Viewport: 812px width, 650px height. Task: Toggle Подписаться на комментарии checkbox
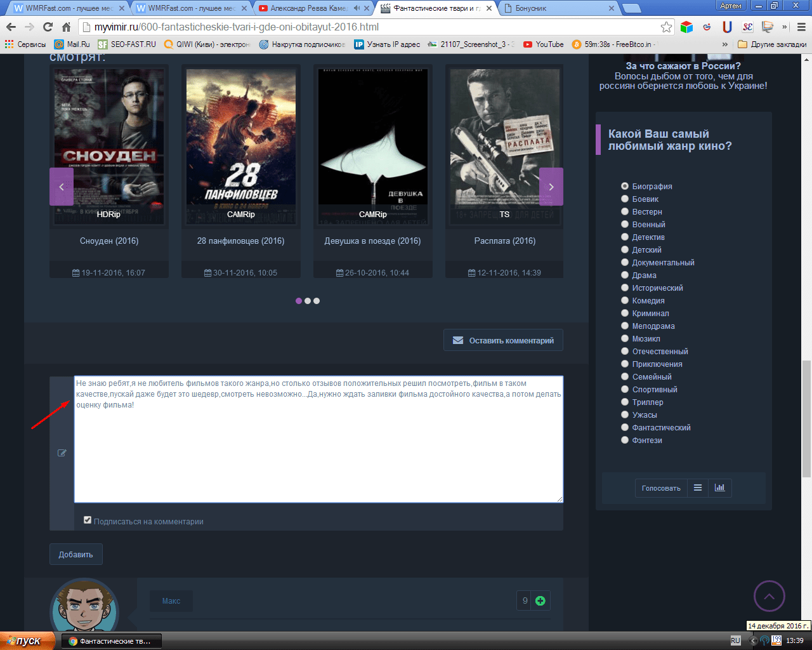click(x=88, y=520)
